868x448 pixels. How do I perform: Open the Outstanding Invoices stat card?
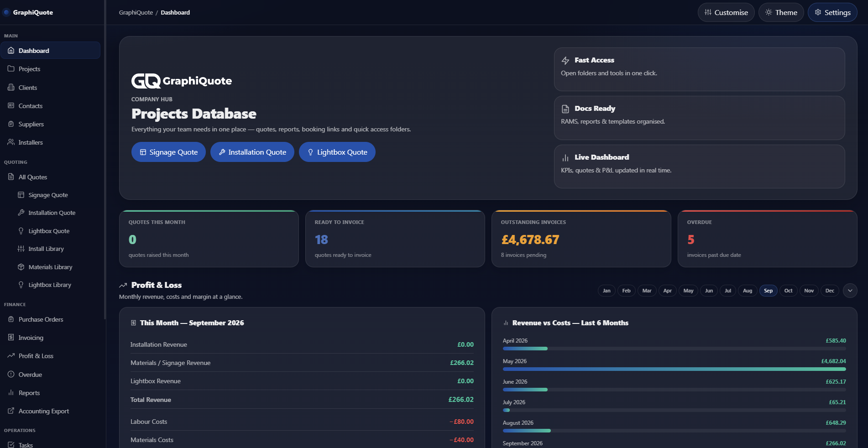pos(581,239)
